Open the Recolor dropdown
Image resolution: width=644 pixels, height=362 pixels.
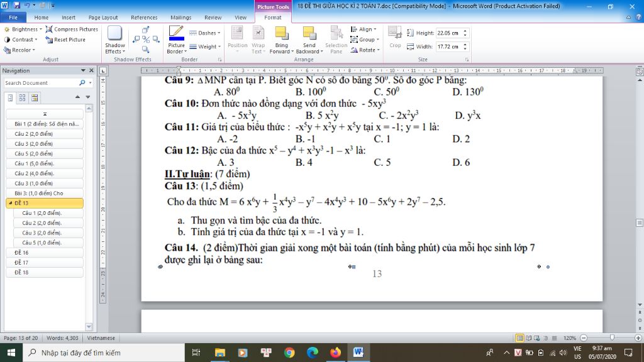pyautogui.click(x=19, y=50)
